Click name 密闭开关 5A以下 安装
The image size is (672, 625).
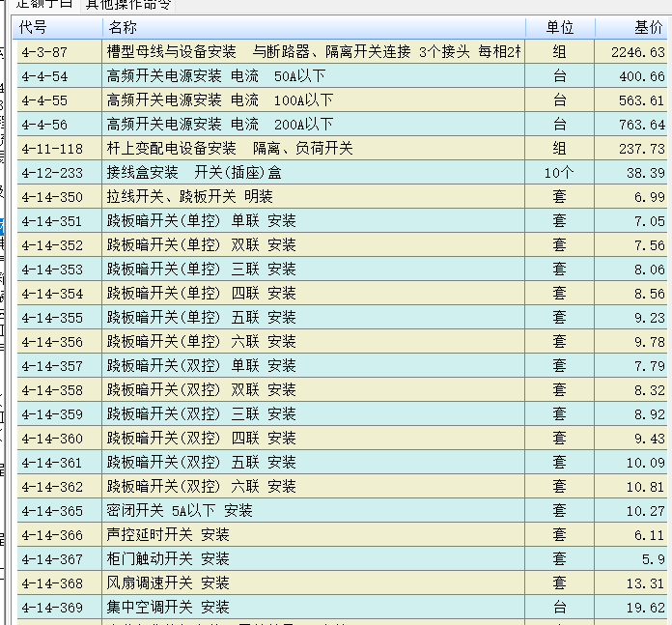click(x=180, y=511)
